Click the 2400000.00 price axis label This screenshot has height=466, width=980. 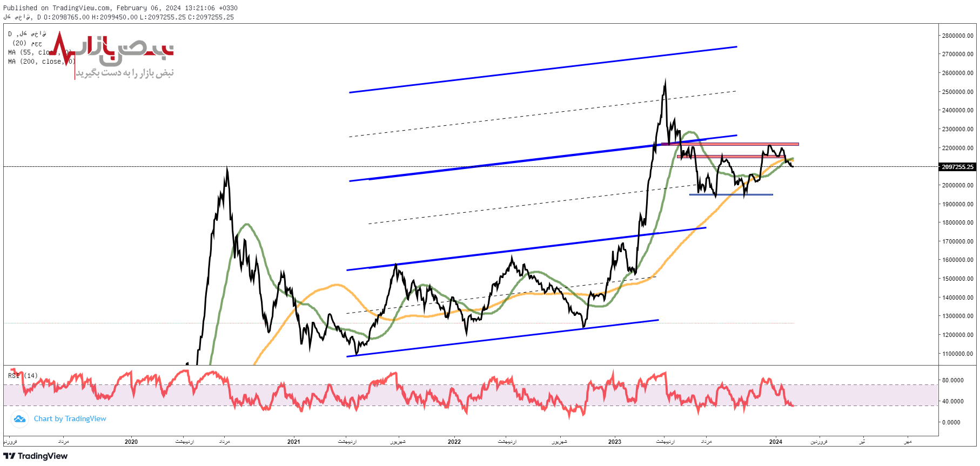coord(957,110)
